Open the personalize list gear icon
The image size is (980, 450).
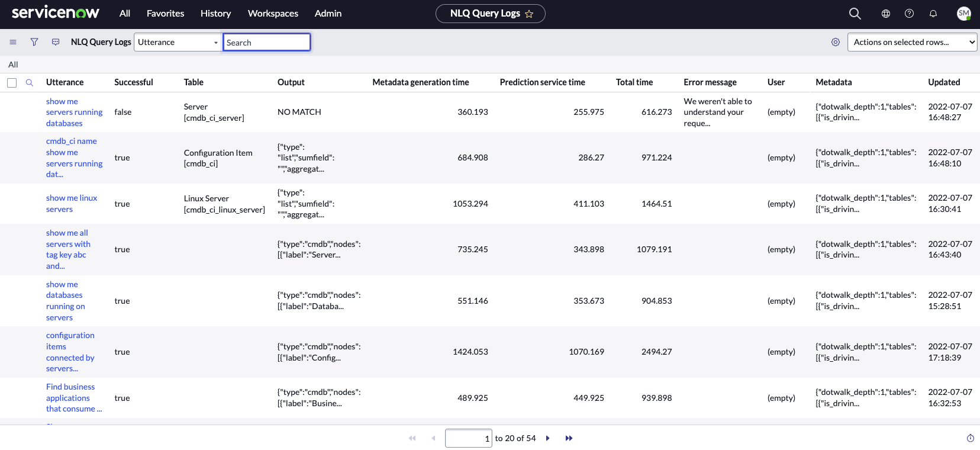click(x=836, y=42)
